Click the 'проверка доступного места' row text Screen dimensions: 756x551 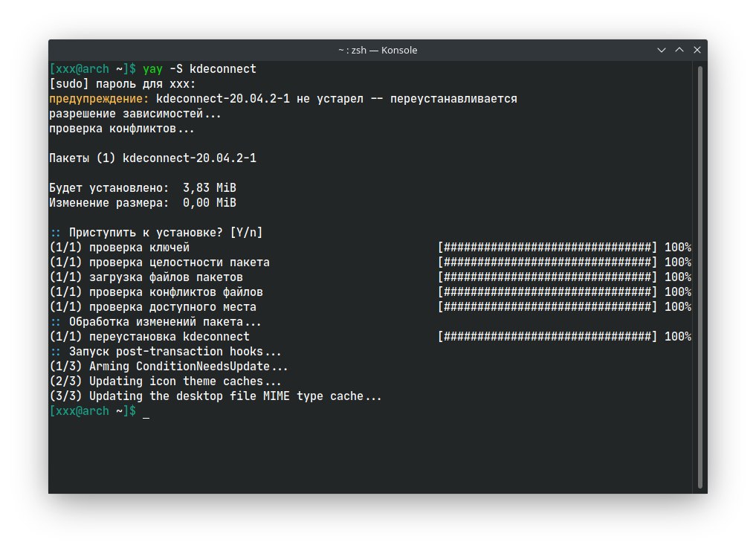(172, 307)
